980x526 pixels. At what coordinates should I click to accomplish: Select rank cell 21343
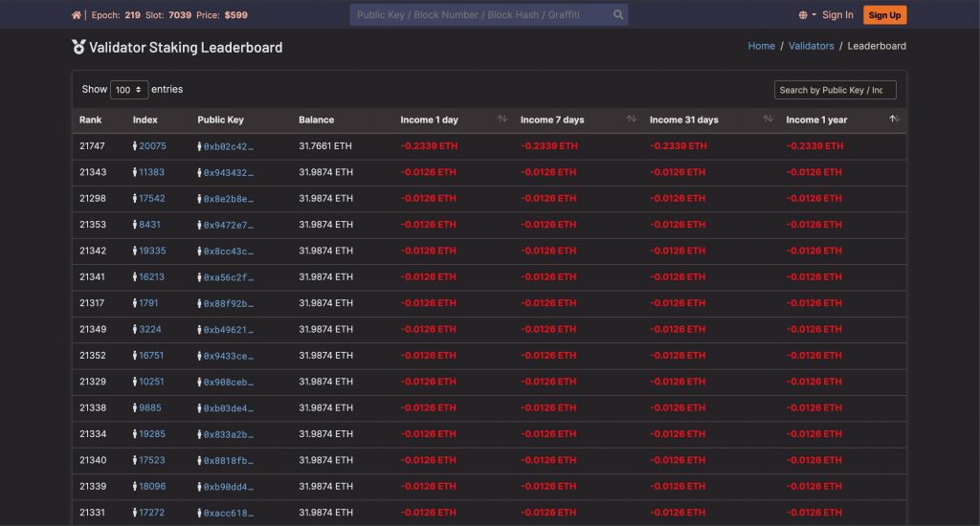(x=93, y=172)
